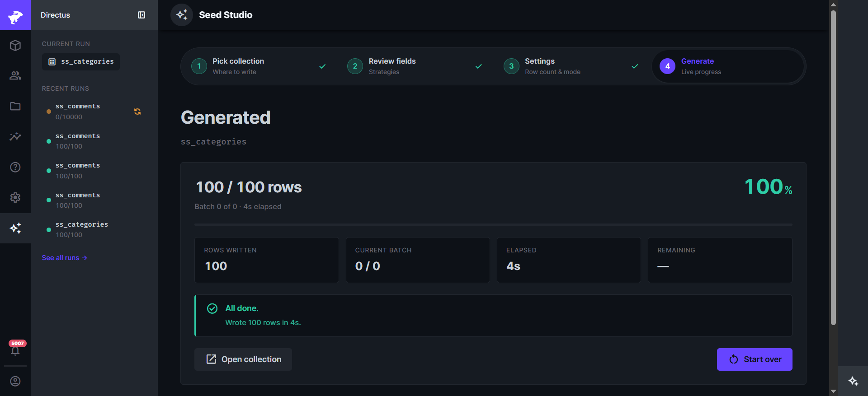Open the File Library folder icon
This screenshot has height=396, width=868.
tap(15, 106)
